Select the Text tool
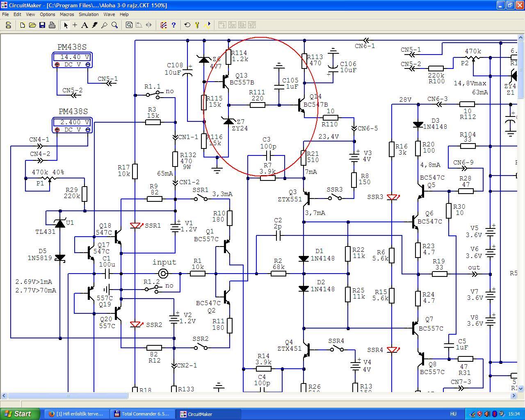This screenshot has width=525, height=420. point(84,25)
